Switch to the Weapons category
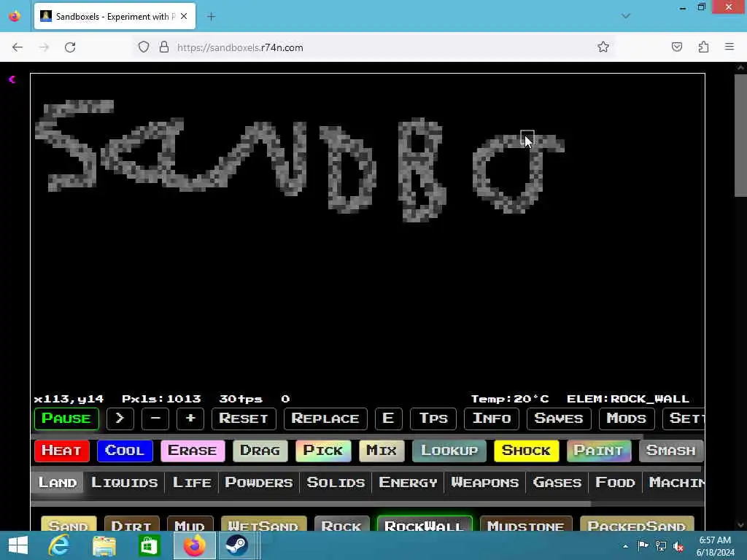Screen dimensions: 747x560 (x=485, y=483)
